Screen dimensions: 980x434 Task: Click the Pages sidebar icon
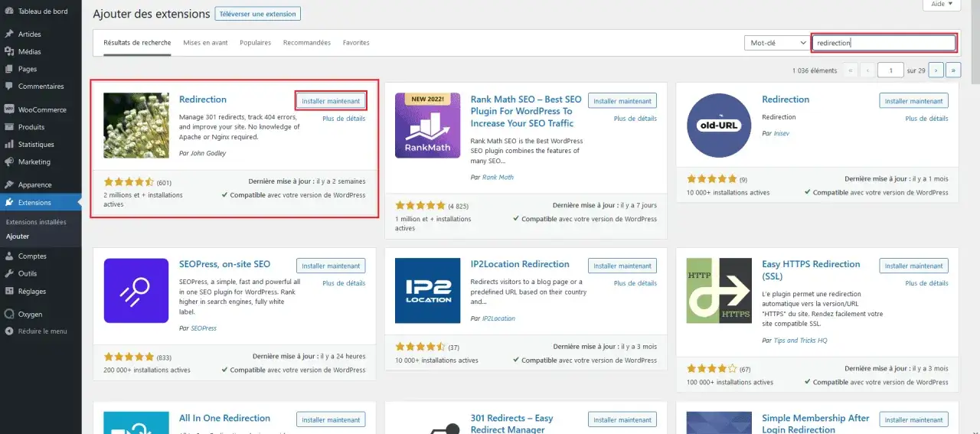click(9, 69)
